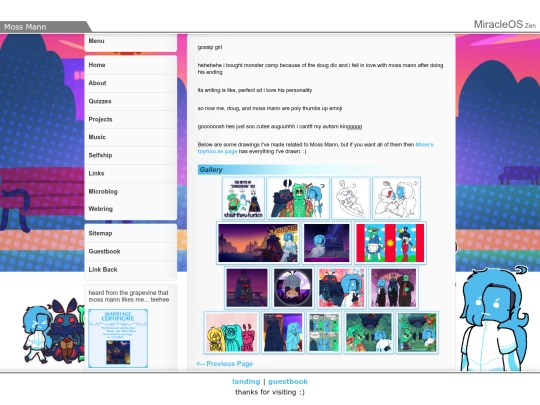Open the pink floral moth couple thumbnail
Image resolution: width=540 pixels, height=405 pixels.
(342, 288)
